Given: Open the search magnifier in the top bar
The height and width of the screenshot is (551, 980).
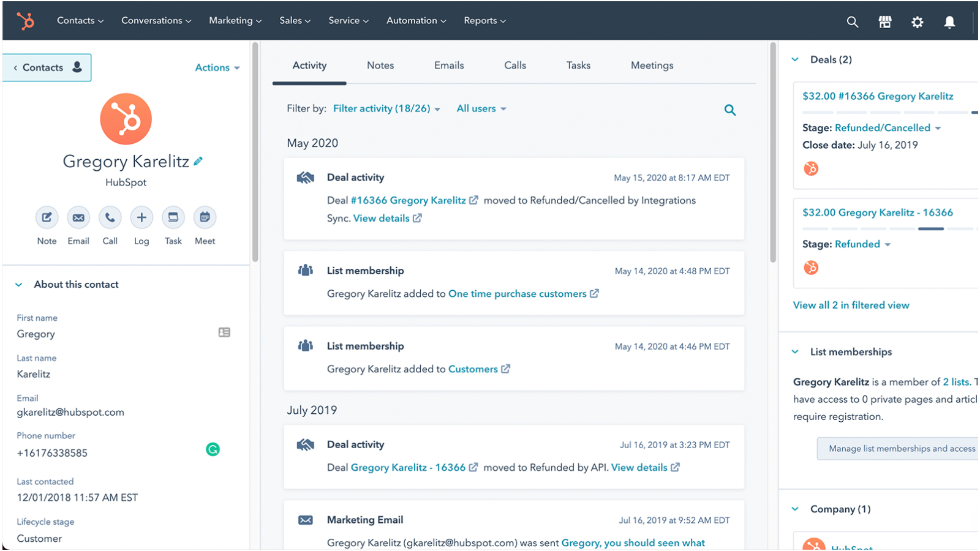Looking at the screenshot, I should tap(853, 21).
